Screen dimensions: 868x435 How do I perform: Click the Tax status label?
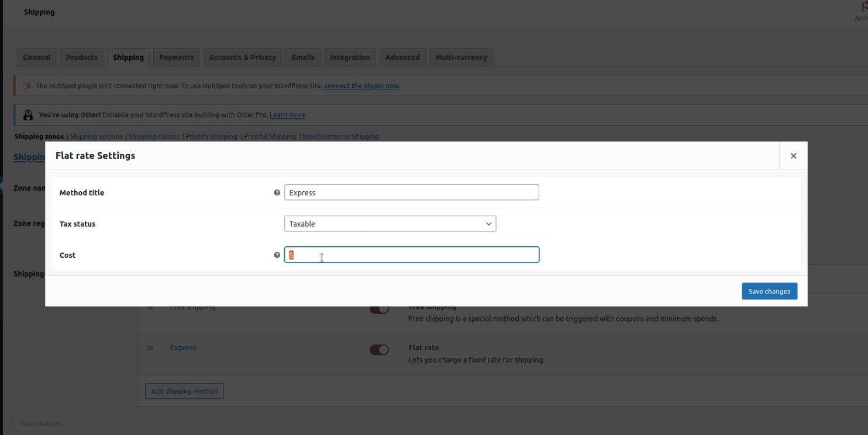coord(77,224)
